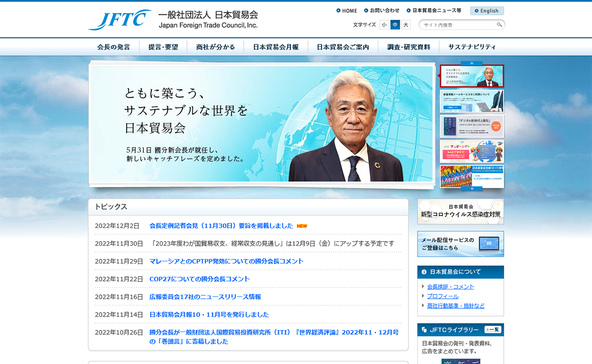Click date 2022年10月26日
This screenshot has width=592, height=364.
119,332
